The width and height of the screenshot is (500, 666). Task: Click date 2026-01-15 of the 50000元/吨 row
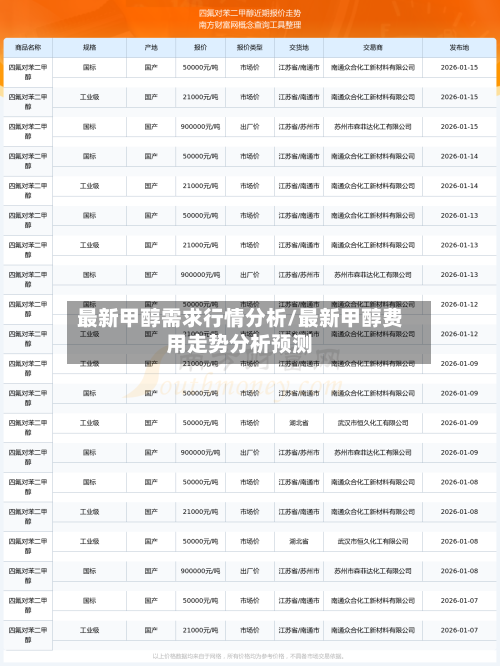459,67
